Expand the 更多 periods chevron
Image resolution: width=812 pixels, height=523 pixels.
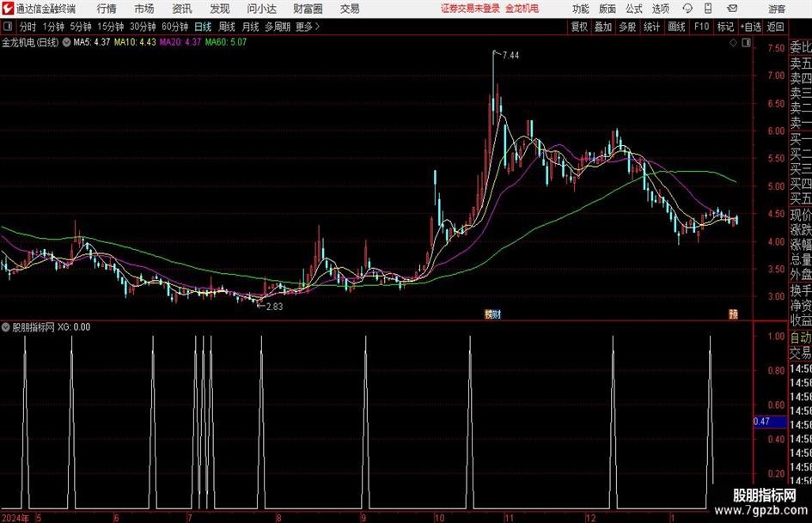(317, 27)
